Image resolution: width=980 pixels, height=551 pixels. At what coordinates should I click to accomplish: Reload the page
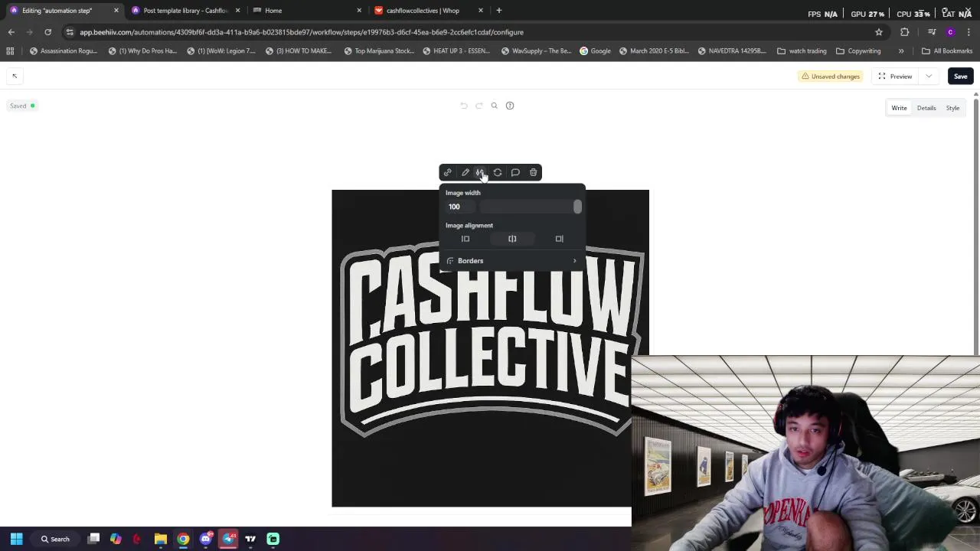(x=47, y=32)
